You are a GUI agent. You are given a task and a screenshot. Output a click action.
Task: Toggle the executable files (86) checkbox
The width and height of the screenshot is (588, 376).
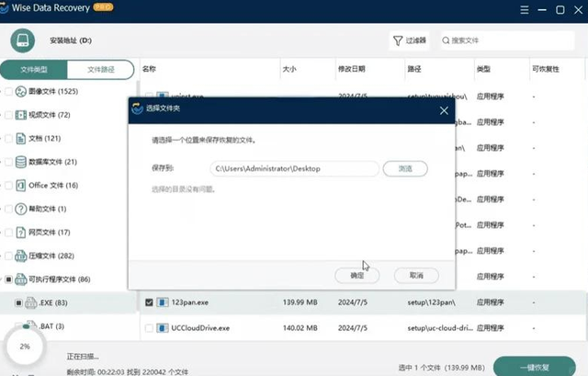(8, 279)
